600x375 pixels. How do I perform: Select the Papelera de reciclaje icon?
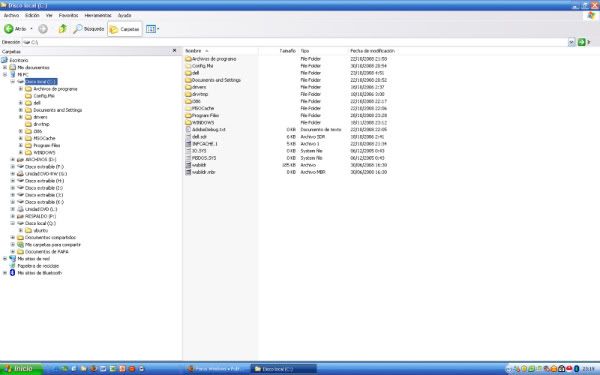(12, 266)
